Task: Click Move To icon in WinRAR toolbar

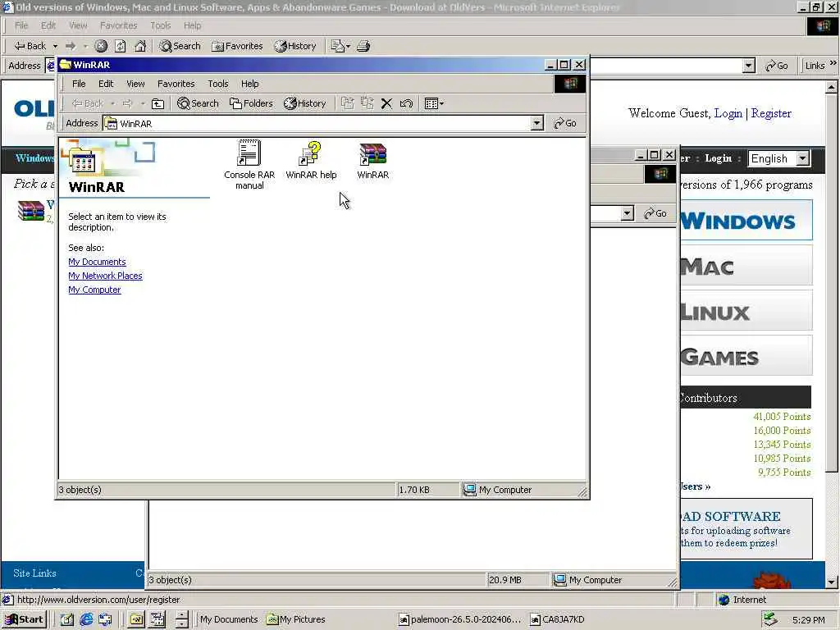Action: click(x=348, y=103)
